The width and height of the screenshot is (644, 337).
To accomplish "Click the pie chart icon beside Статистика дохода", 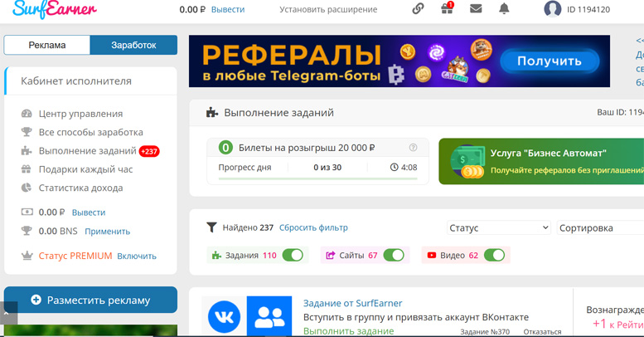I will tap(27, 188).
